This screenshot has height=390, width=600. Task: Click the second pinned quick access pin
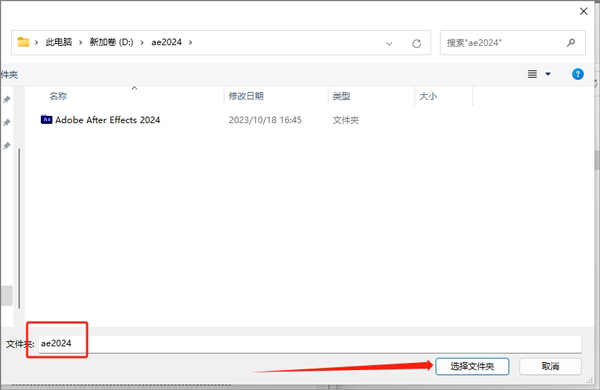(7, 122)
